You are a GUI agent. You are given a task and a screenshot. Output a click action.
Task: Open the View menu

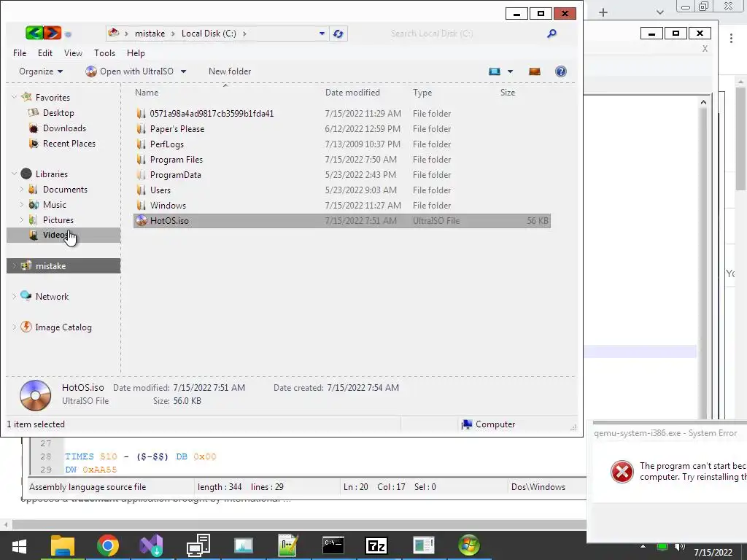point(74,52)
